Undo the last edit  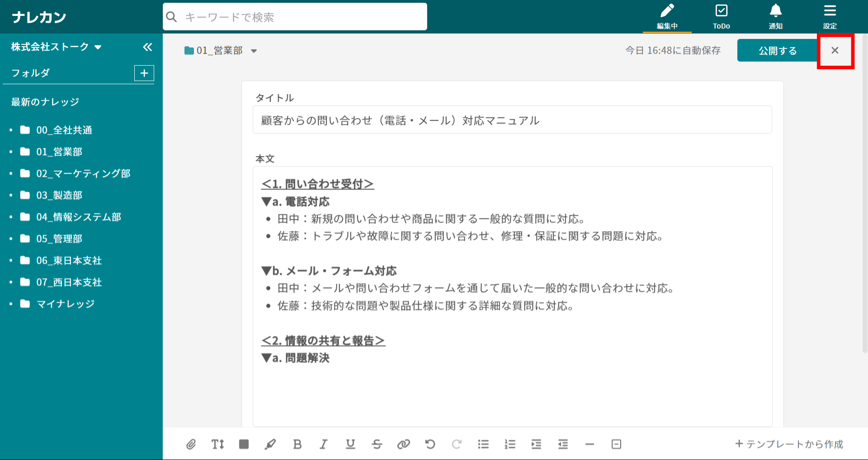(430, 444)
